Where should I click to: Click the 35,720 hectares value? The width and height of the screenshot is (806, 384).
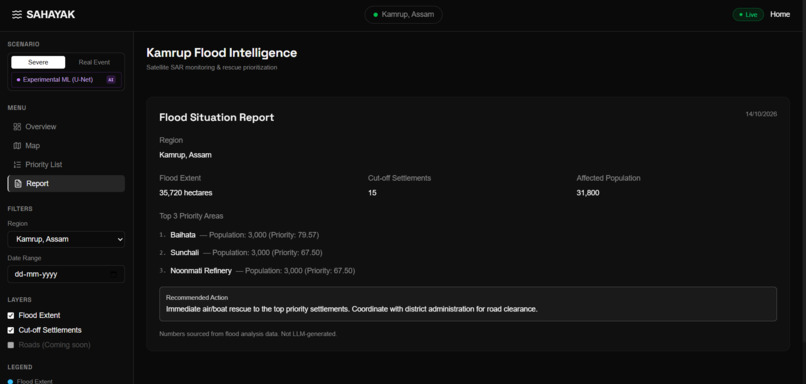186,193
